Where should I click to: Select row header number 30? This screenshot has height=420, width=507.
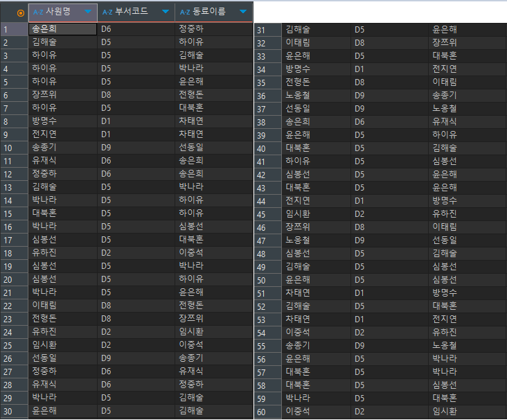coord(15,411)
